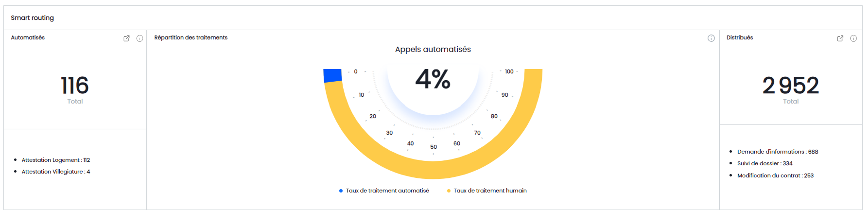Select the blue automated gauge segment
This screenshot has width=868, height=210.
point(332,75)
